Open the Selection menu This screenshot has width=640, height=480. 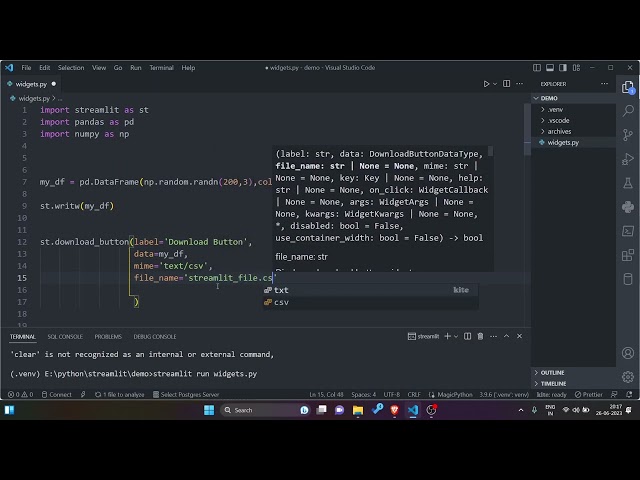[71, 68]
